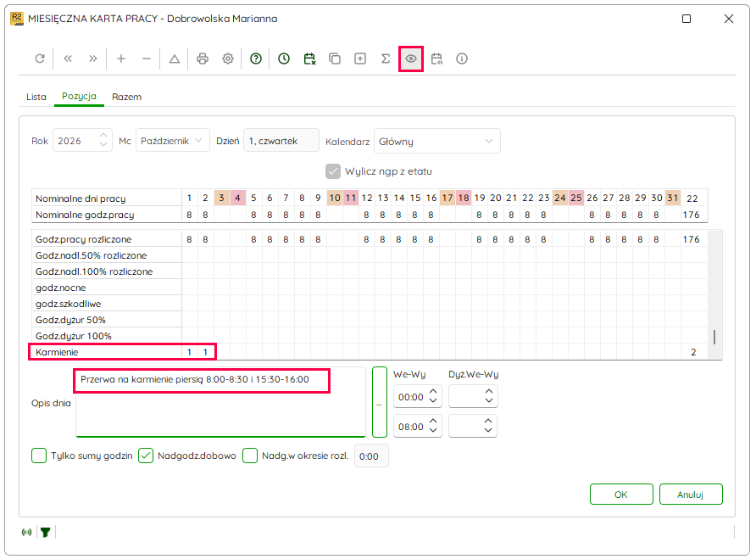Open settings gear icon
The height and width of the screenshot is (559, 756).
coord(228,59)
